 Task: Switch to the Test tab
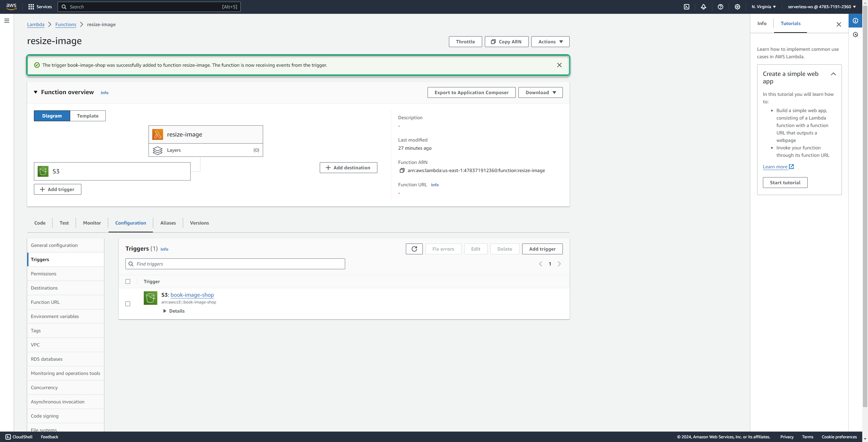[x=64, y=223]
